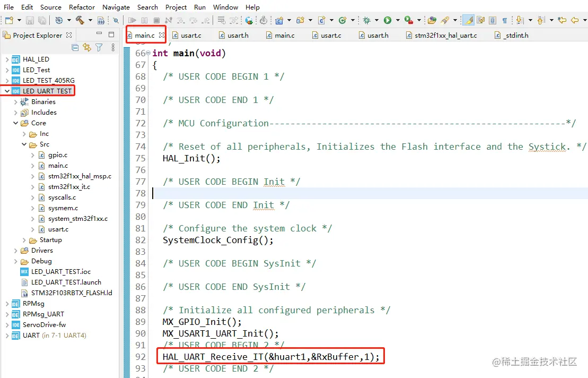This screenshot has height=378, width=588.
Task: Click the Terminate stop icon
Action: (157, 20)
